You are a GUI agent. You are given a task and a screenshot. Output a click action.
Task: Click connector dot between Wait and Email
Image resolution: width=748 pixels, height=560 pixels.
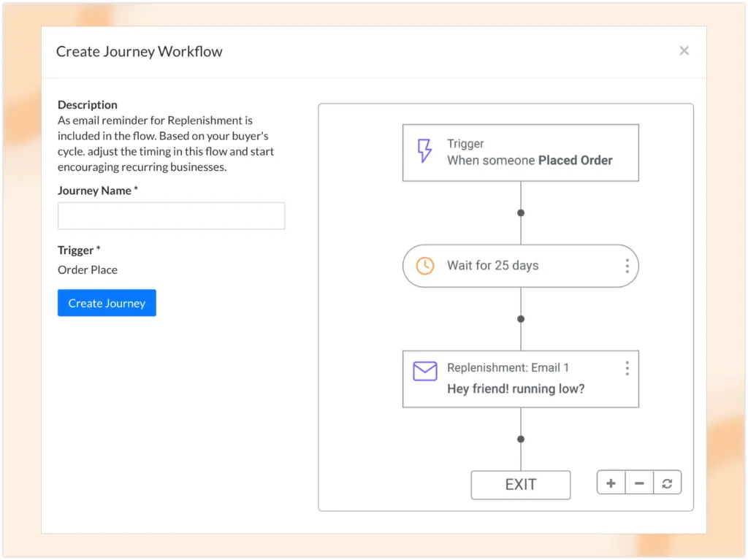(521, 319)
